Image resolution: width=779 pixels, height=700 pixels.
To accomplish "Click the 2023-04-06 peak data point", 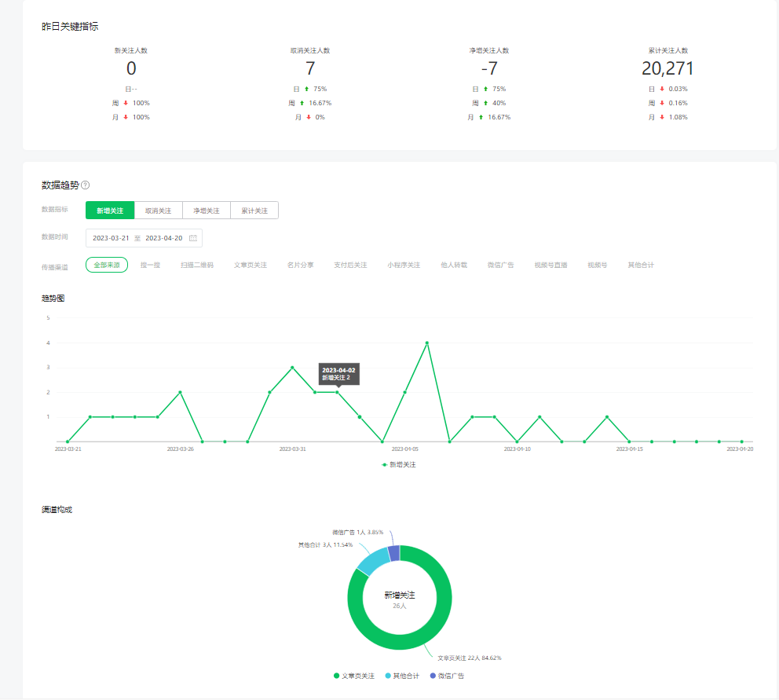I will pos(427,343).
